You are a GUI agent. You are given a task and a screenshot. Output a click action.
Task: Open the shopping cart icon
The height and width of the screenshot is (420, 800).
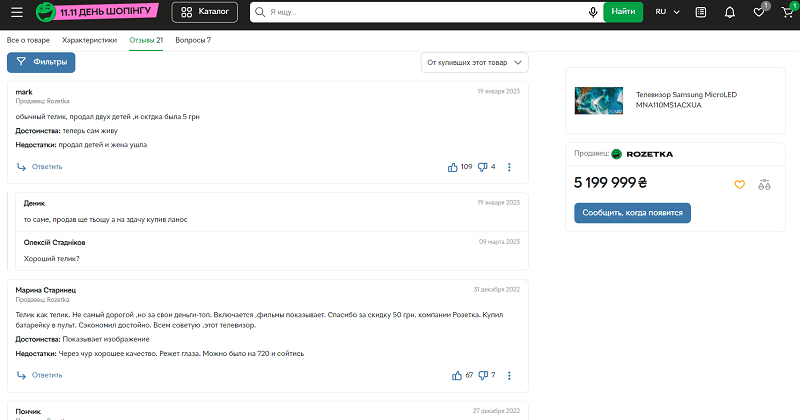(x=788, y=12)
